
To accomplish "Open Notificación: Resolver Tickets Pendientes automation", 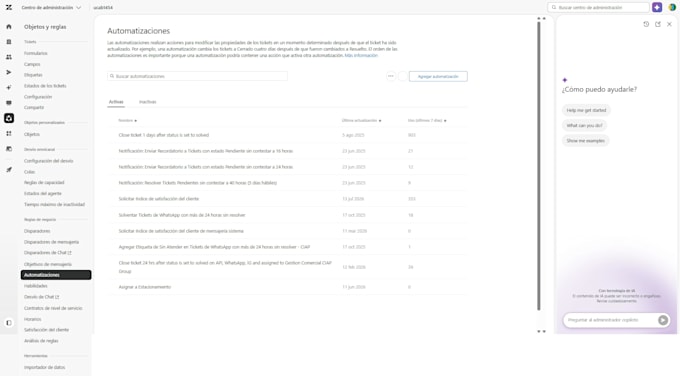I will 198,183.
